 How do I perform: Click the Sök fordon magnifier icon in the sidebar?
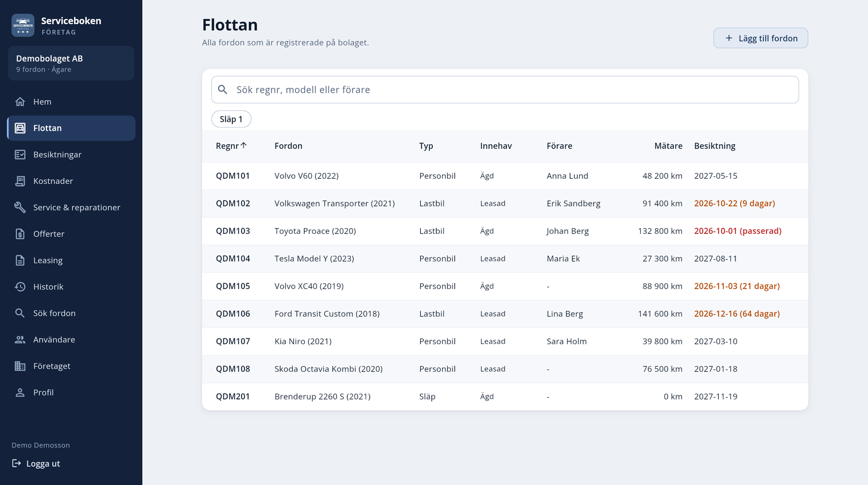point(20,313)
